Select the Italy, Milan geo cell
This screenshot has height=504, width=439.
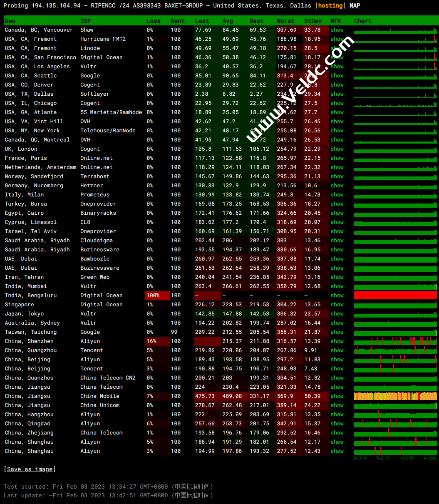click(24, 195)
